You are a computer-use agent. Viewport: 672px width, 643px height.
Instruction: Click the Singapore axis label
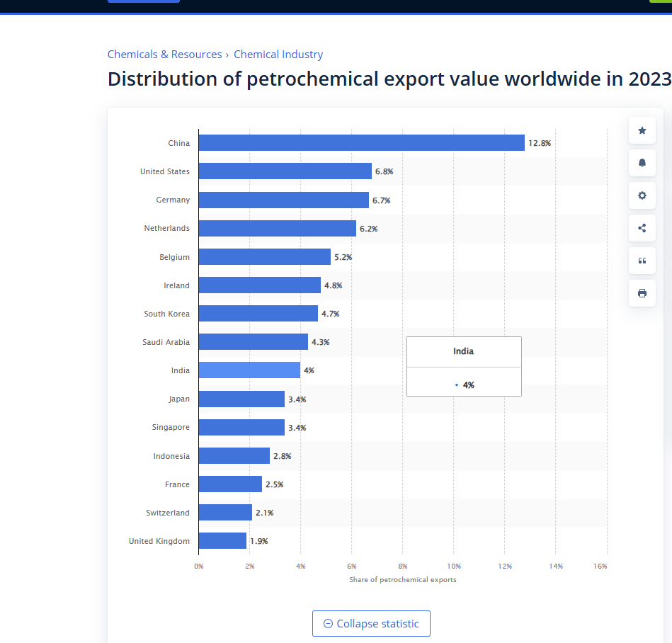(171, 428)
